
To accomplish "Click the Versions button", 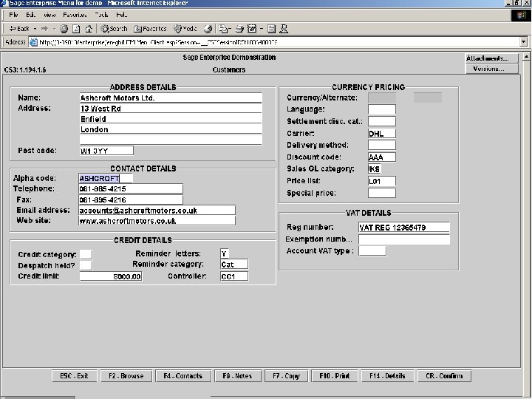I will [x=491, y=69].
